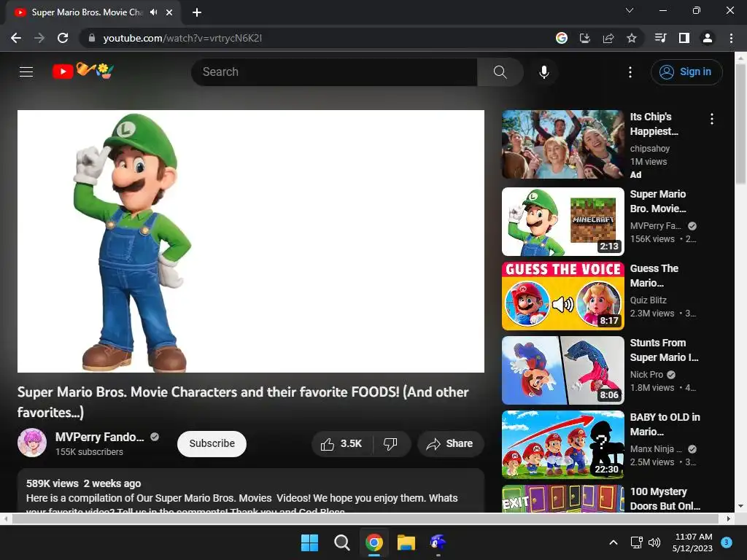Image resolution: width=747 pixels, height=560 pixels.
Task: Open the Windows Start menu
Action: (x=309, y=542)
